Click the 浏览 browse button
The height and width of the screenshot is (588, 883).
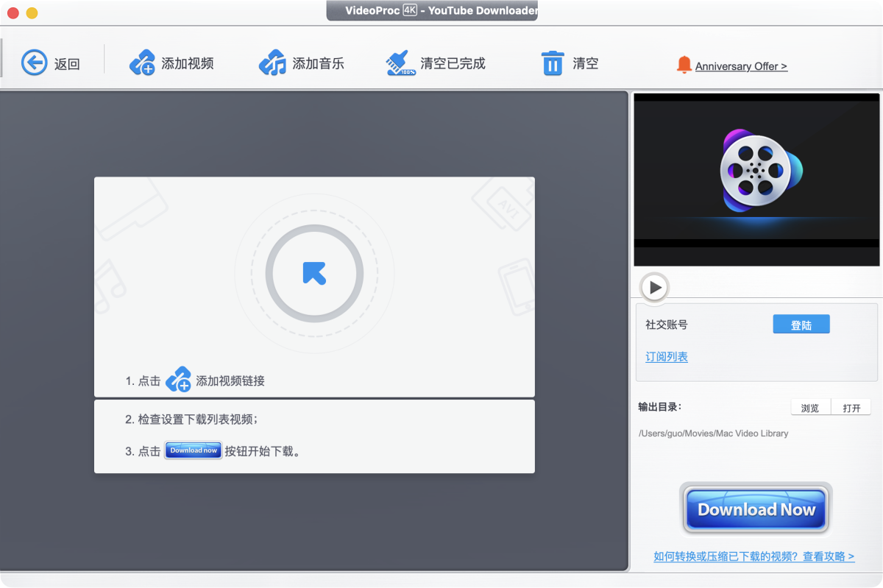pos(810,407)
